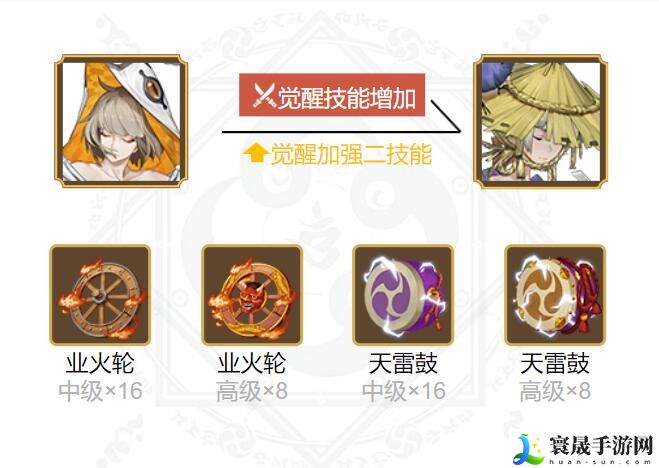The height and width of the screenshot is (468, 659).
Task: Click 业火轮 label above 中级×16
Action: tap(100, 363)
